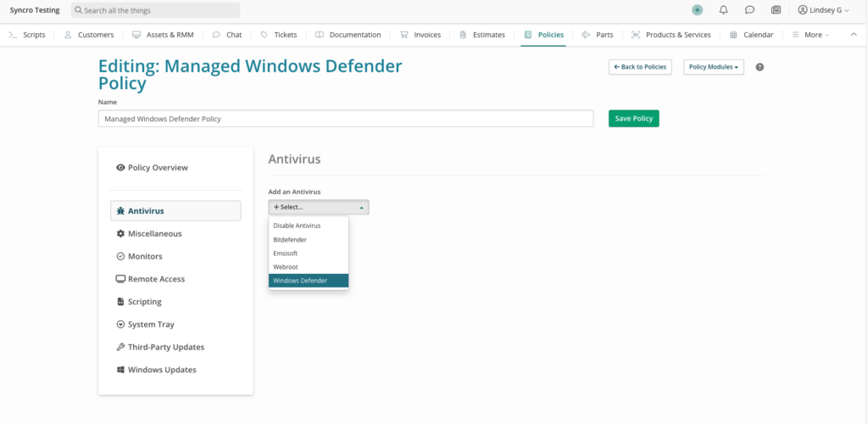Open the notifications bell icon
868x424 pixels.
point(723,10)
